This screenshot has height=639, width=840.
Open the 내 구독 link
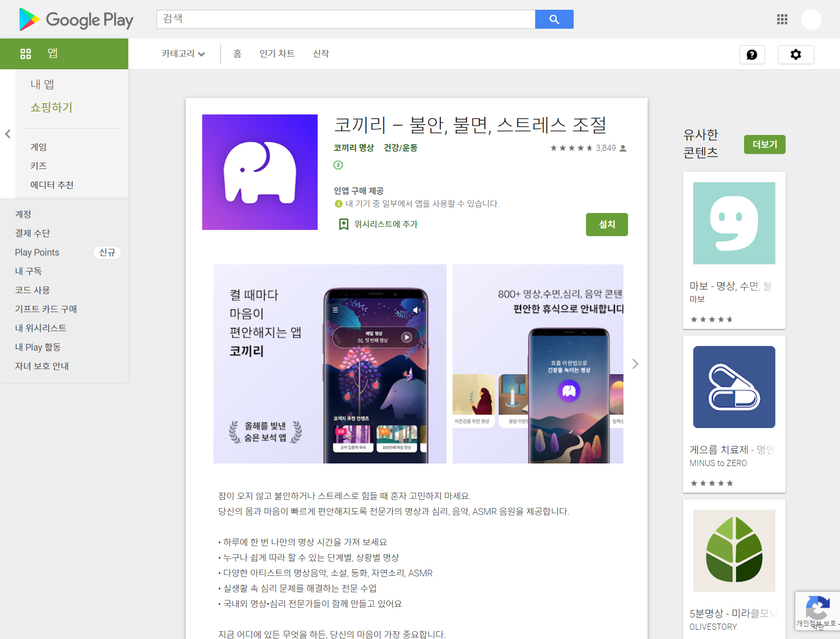(x=28, y=271)
